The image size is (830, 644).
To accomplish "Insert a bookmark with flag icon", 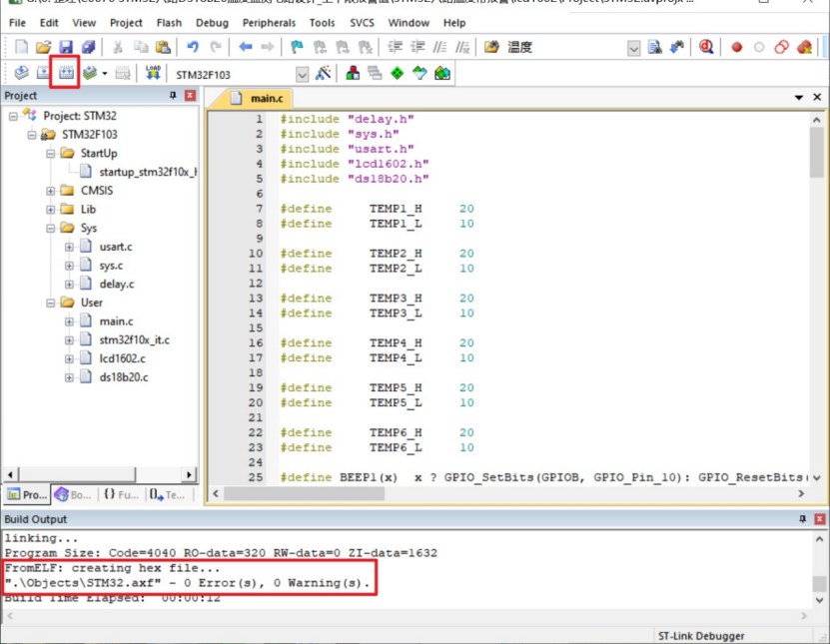I will (x=297, y=47).
